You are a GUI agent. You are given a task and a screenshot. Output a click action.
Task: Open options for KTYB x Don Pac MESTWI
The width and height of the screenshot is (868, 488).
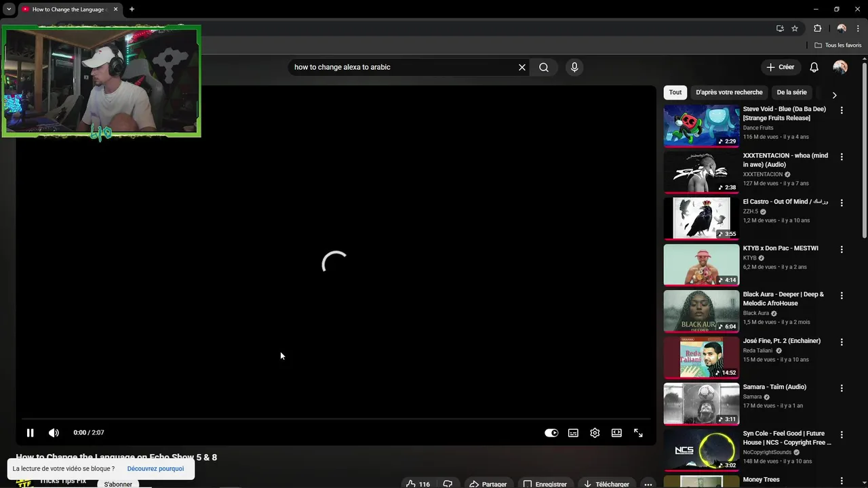[x=842, y=249]
